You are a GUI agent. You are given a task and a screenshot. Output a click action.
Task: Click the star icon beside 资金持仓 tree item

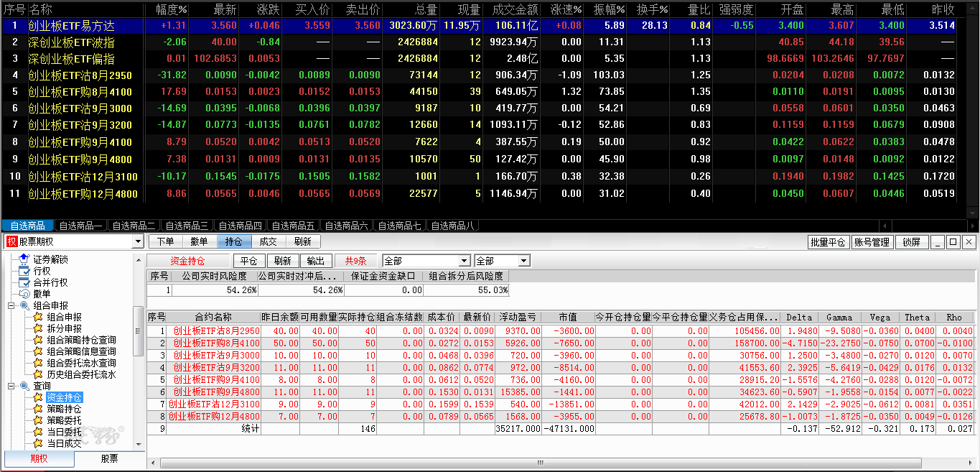coord(39,397)
